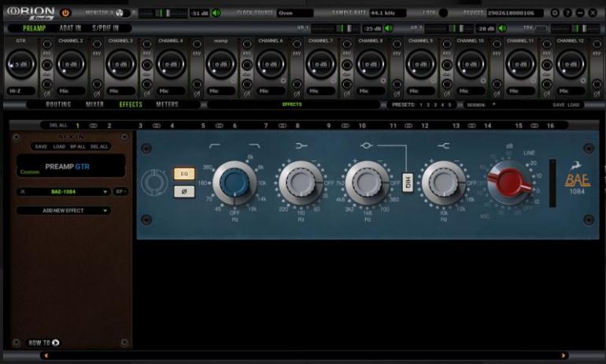Click SAVE in the AFX IN panel

41,147
